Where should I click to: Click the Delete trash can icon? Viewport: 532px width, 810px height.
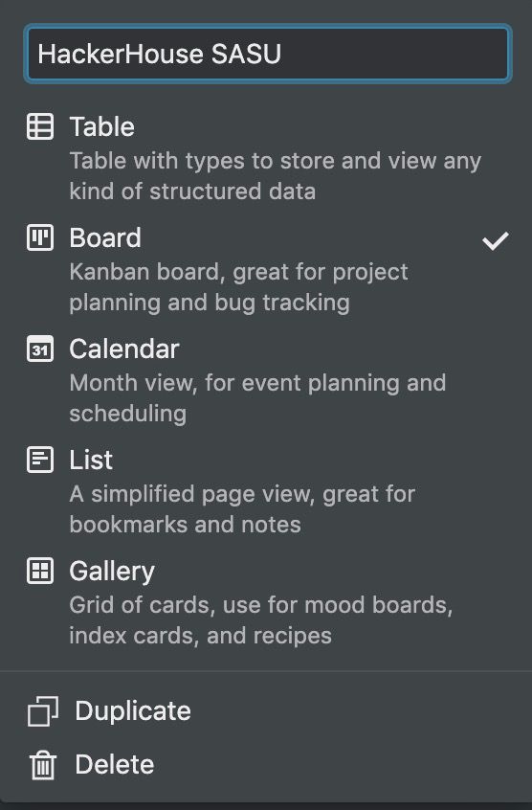pyautogui.click(x=43, y=765)
